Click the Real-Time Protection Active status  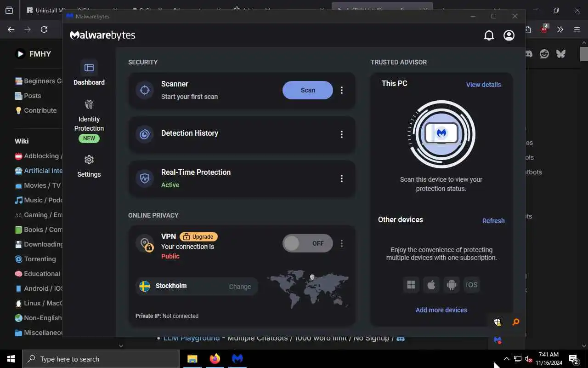click(170, 185)
